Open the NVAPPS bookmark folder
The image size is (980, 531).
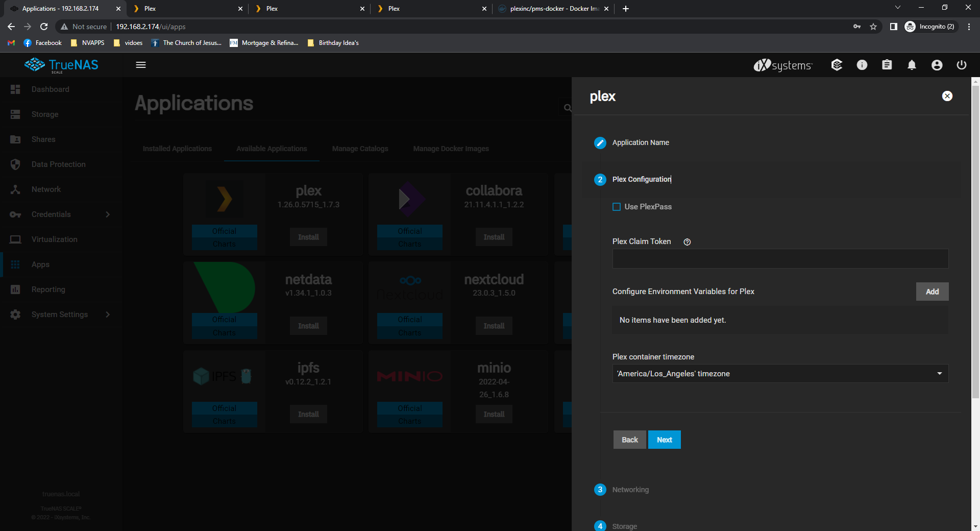pos(87,43)
